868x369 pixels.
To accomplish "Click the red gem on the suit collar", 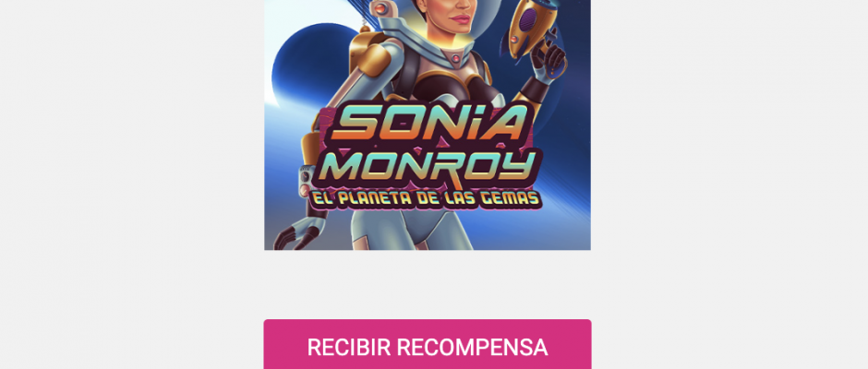I will pyautogui.click(x=455, y=57).
